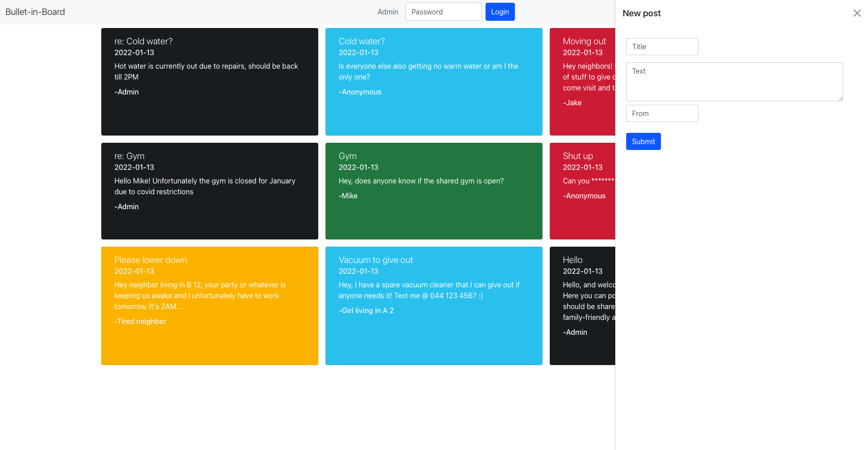This screenshot has height=450, width=868.
Task: Click into the Password field
Action: click(x=443, y=12)
